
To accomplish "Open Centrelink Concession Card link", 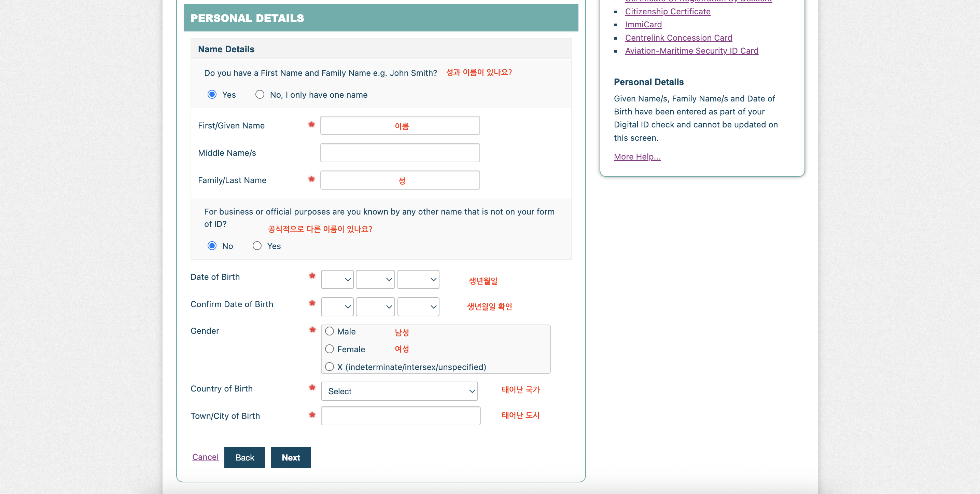I will 678,38.
